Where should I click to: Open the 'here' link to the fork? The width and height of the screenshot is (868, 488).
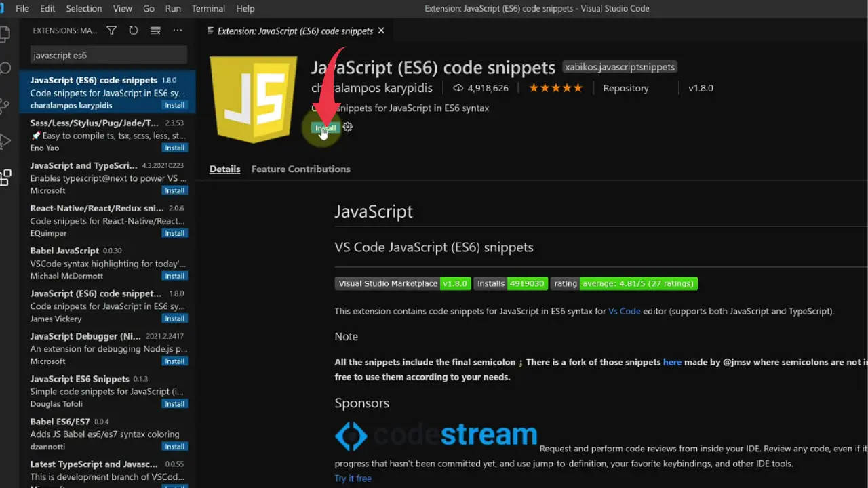point(672,362)
